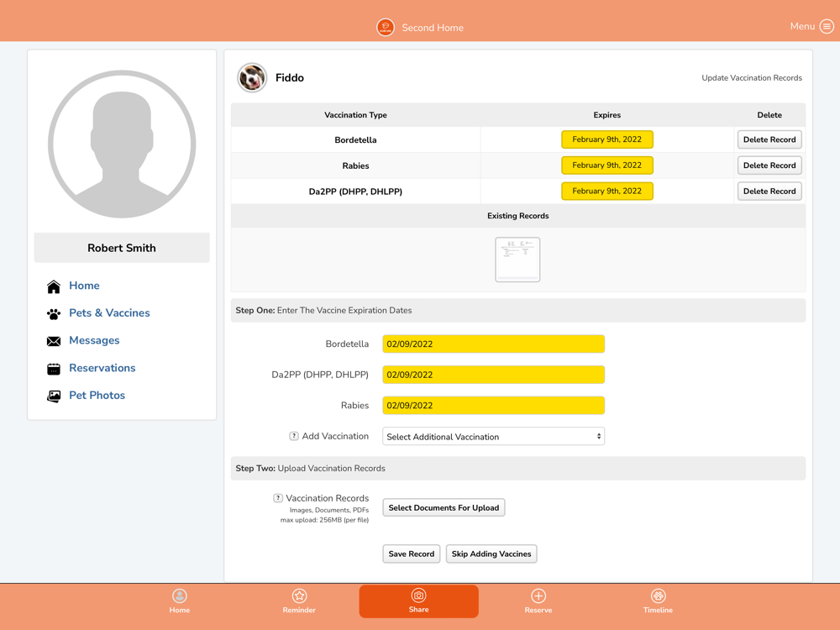Delete the Bordetella vaccination record
840x630 pixels.
769,139
